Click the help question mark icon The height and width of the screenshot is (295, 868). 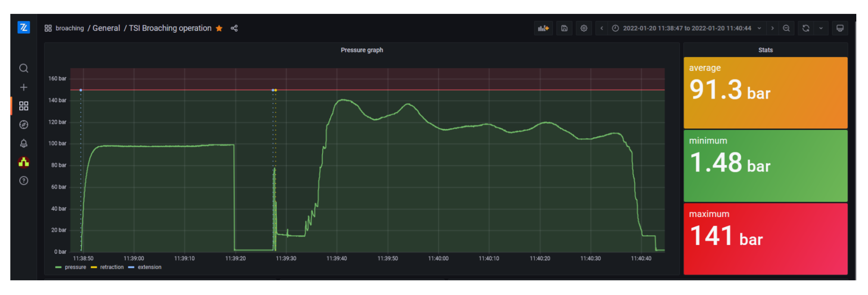coord(24,181)
